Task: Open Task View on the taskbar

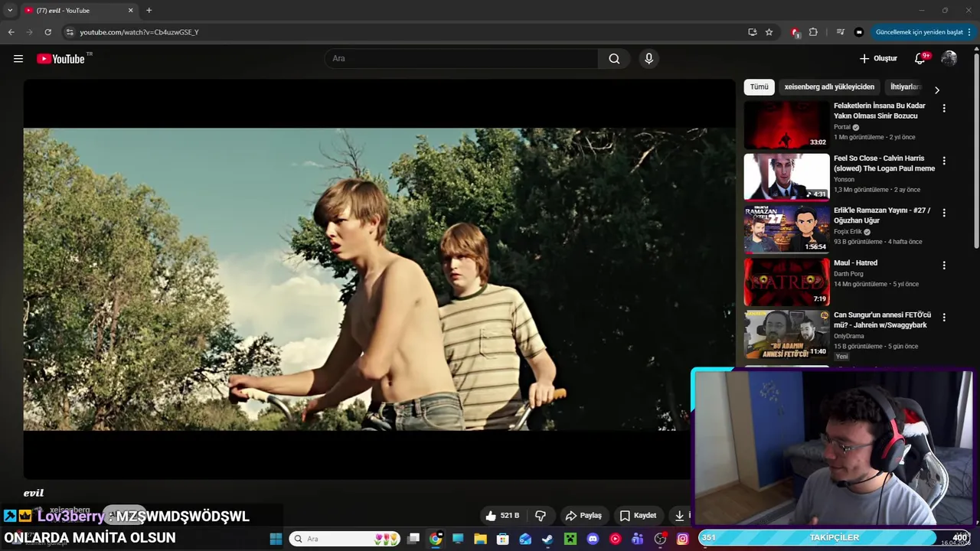Action: [x=413, y=539]
